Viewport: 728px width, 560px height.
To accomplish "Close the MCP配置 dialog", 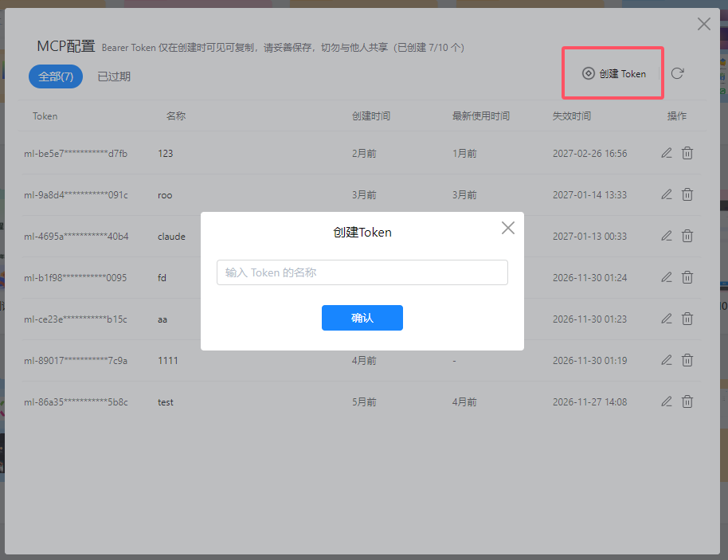I will point(703,24).
